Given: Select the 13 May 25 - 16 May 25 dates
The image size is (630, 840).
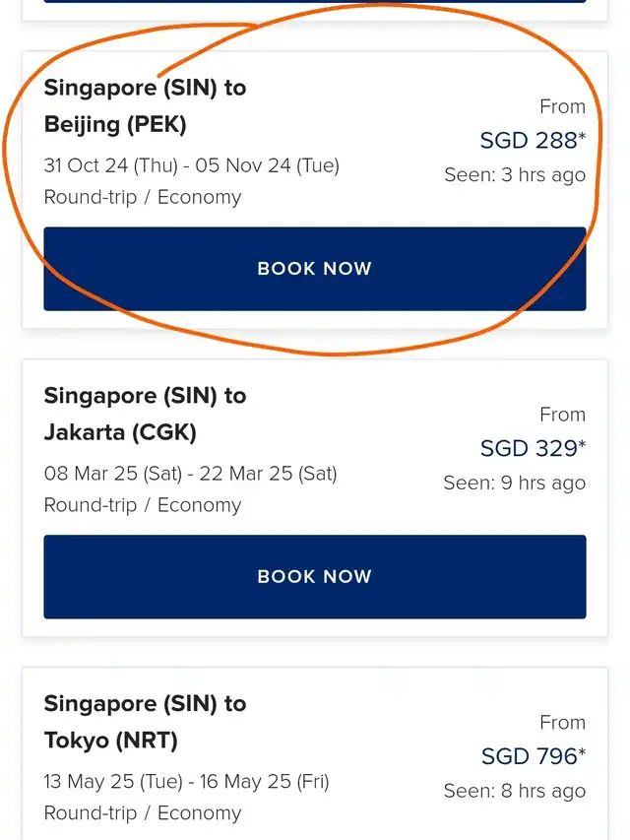Looking at the screenshot, I should point(186,782).
